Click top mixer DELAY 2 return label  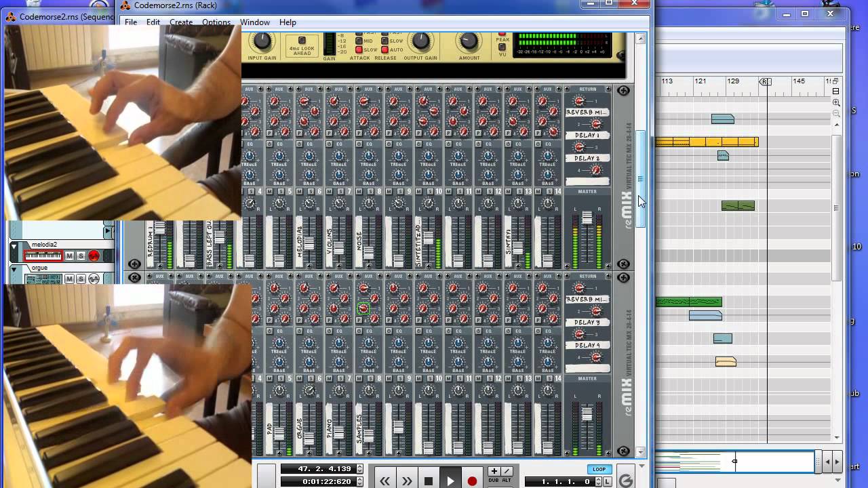[587, 159]
